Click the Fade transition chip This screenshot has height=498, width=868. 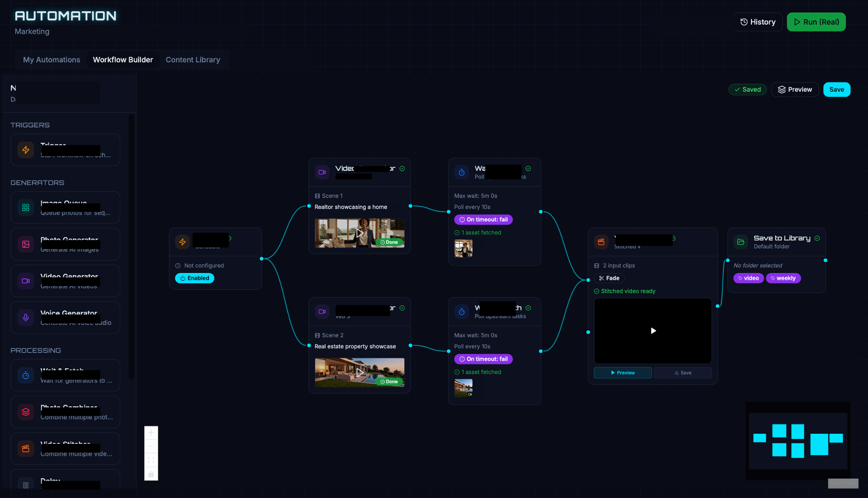point(609,278)
